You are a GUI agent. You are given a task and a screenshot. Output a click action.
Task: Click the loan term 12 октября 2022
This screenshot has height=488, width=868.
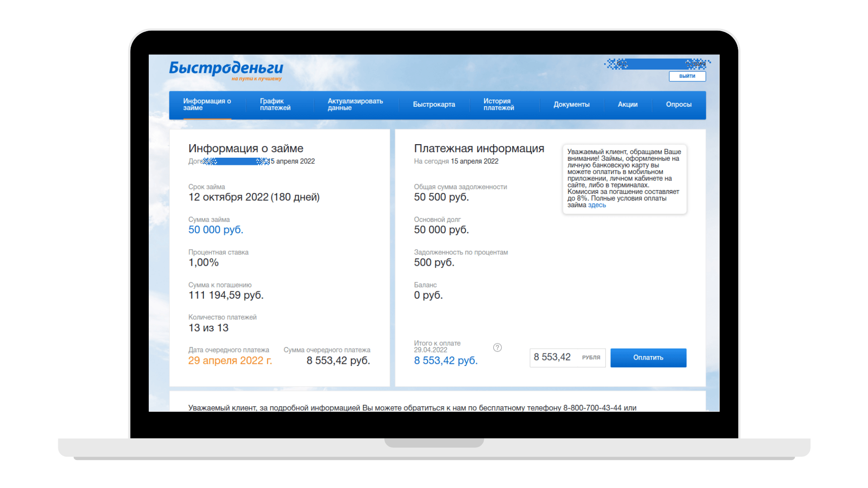point(228,197)
